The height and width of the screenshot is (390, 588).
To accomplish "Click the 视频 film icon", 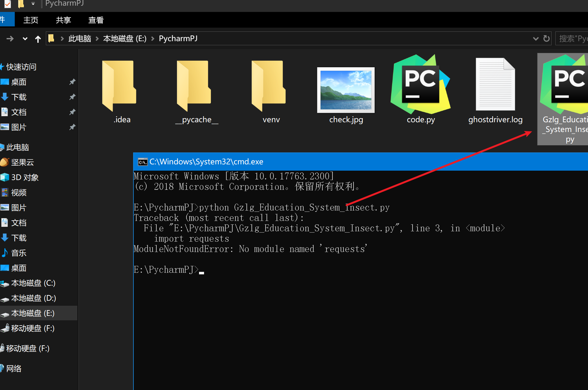I will tap(5, 192).
